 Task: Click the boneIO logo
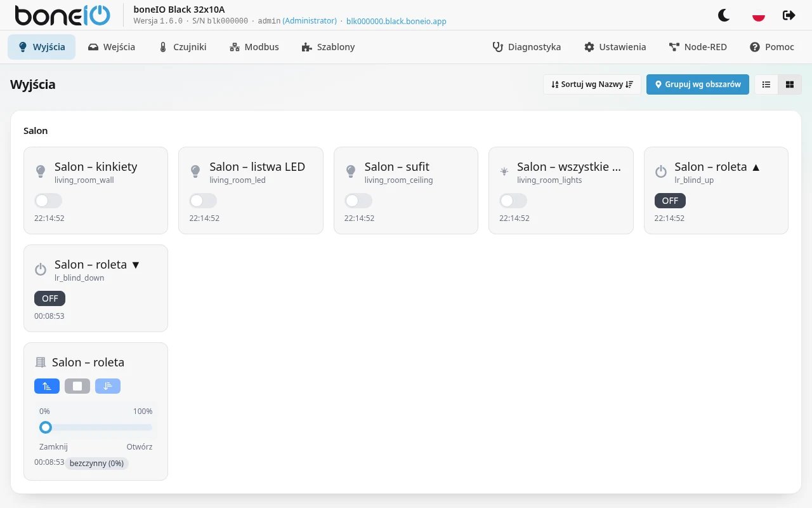pyautogui.click(x=63, y=15)
